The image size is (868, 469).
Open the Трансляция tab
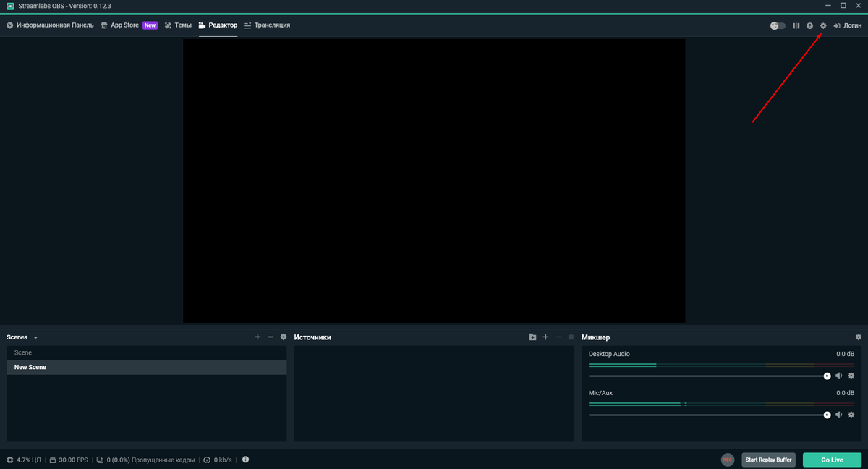coord(267,25)
